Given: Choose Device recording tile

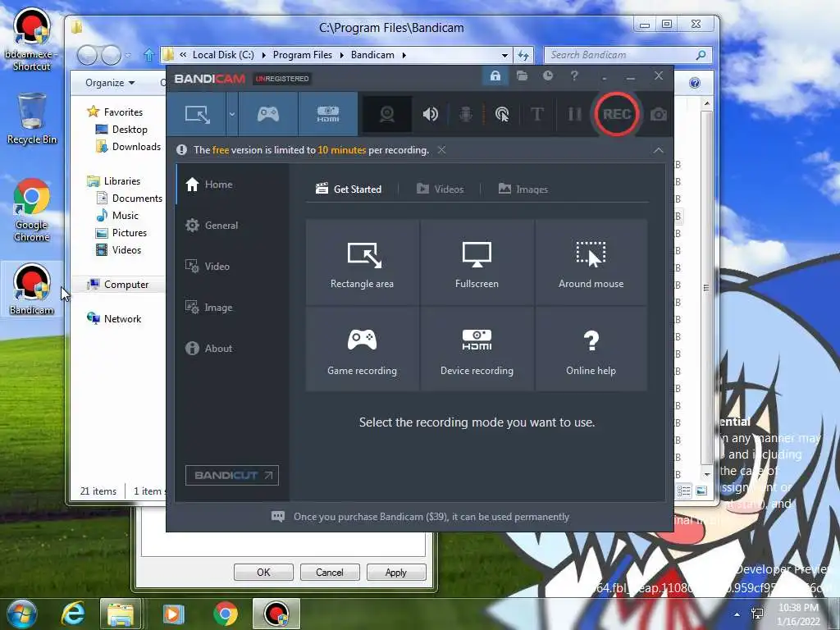Looking at the screenshot, I should pos(477,349).
